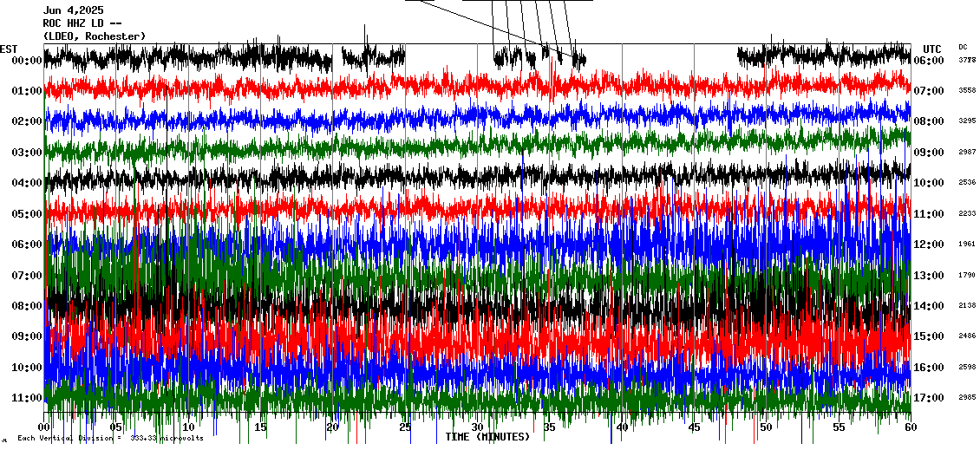This screenshot has height=450, width=980.
Task: Click the (LDEO, Rochester) text
Action: (95, 36)
